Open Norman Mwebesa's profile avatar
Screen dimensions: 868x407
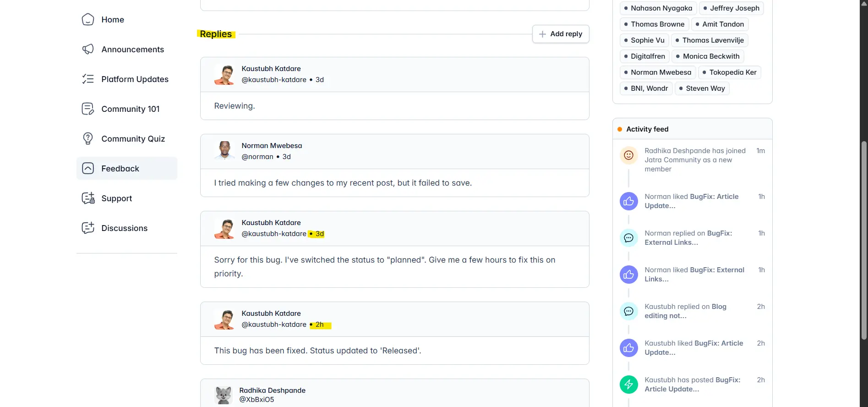pos(224,151)
